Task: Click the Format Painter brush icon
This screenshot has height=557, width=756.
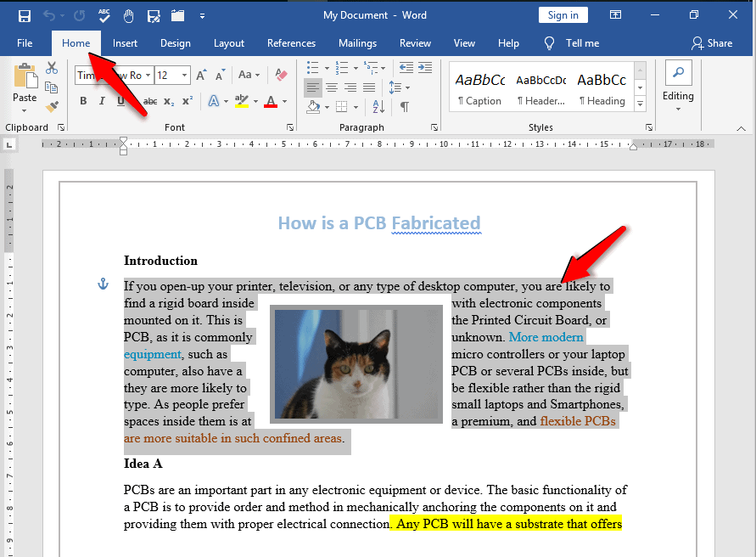Action: 52,107
